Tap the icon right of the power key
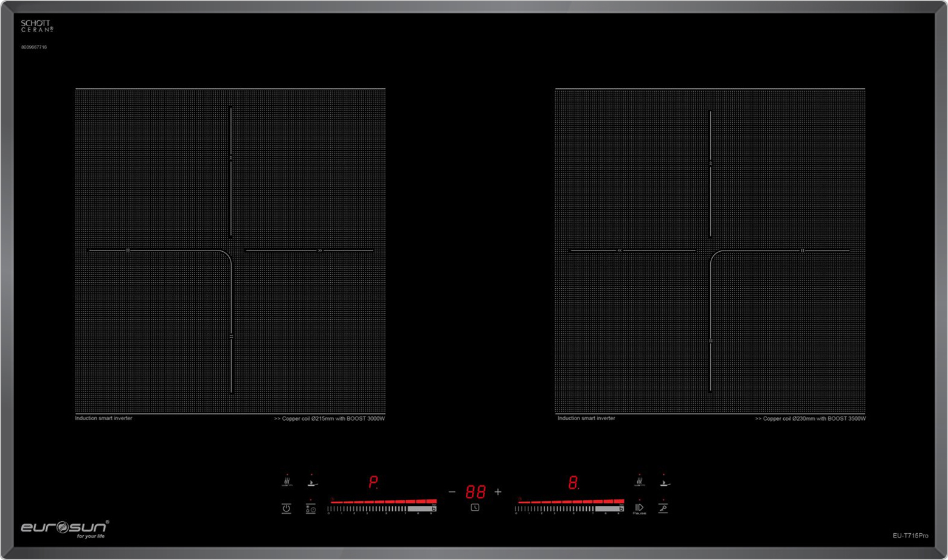Image resolution: width=948 pixels, height=560 pixels. point(311,509)
